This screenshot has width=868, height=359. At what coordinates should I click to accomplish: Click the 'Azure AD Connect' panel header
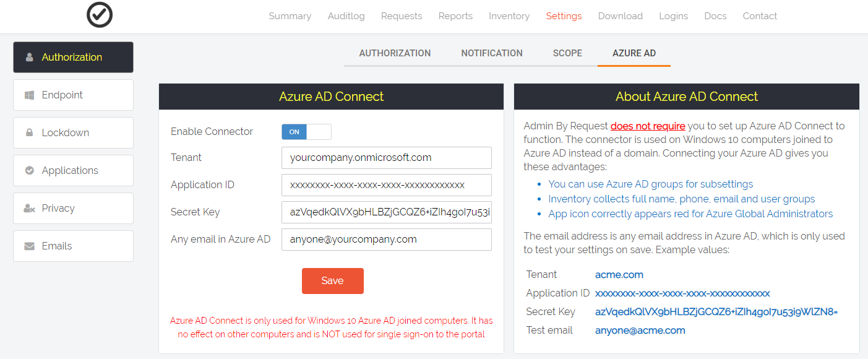[331, 97]
